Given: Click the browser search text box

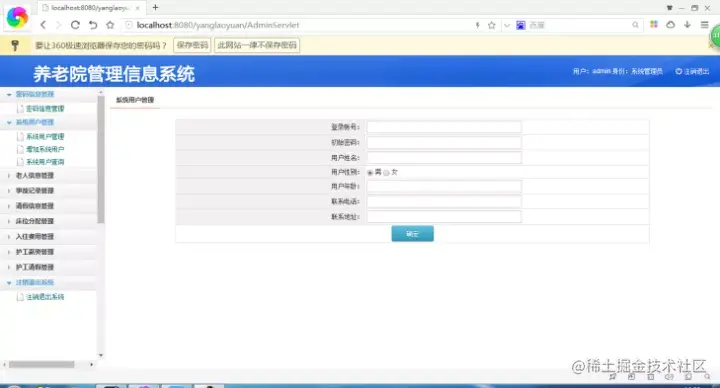Looking at the screenshot, I should tap(579, 25).
